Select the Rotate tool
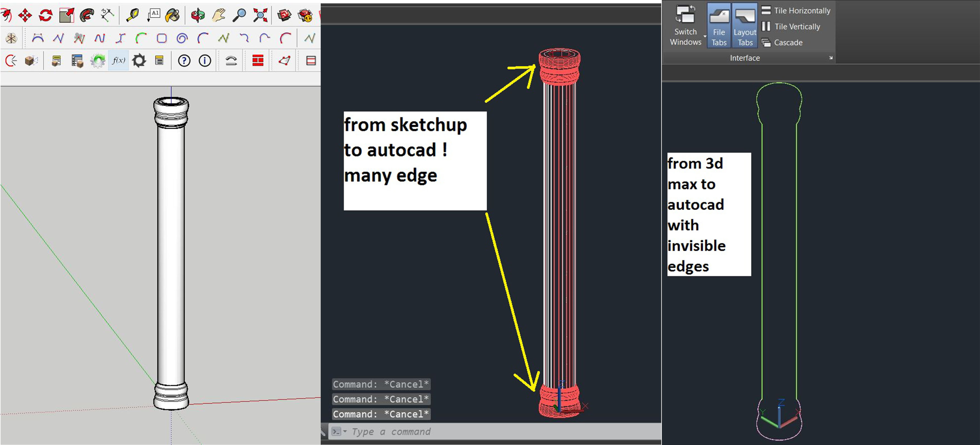Image resolution: width=980 pixels, height=445 pixels. (x=46, y=15)
